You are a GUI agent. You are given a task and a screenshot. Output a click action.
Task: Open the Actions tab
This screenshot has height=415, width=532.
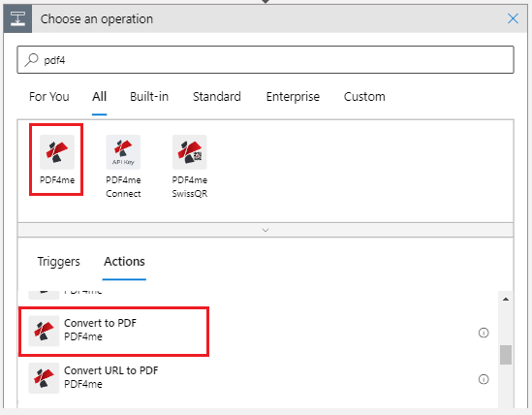pyautogui.click(x=124, y=262)
